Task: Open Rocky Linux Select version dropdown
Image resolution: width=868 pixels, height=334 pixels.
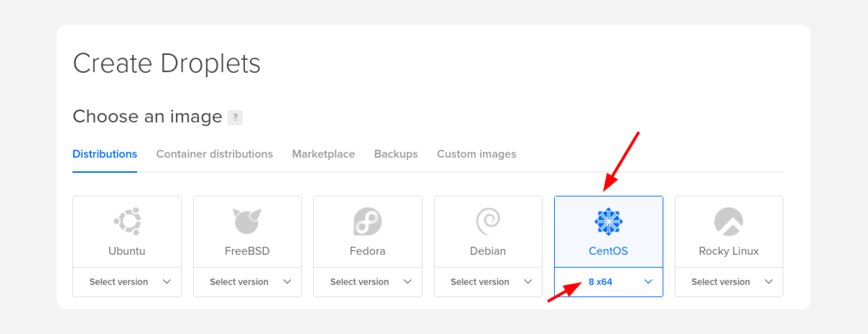Action: (729, 282)
